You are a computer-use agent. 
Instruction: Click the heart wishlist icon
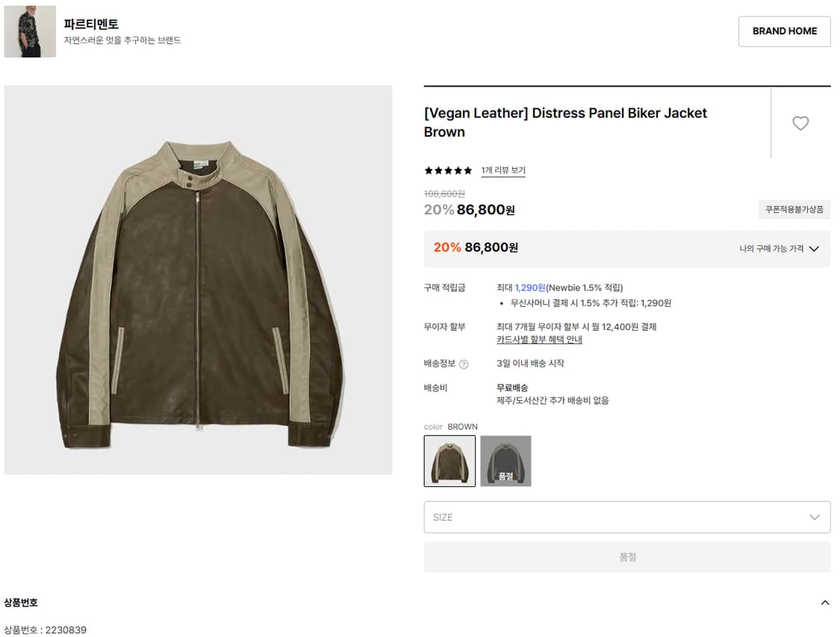pos(800,123)
